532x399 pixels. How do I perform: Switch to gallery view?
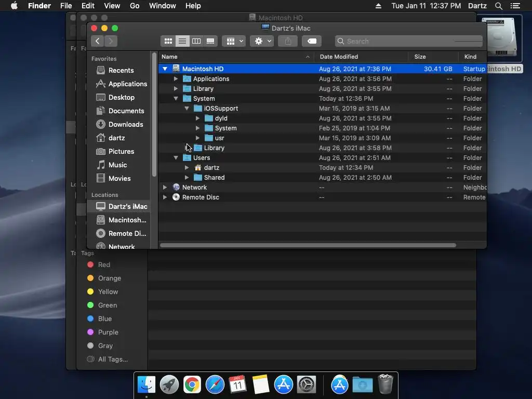(x=210, y=41)
